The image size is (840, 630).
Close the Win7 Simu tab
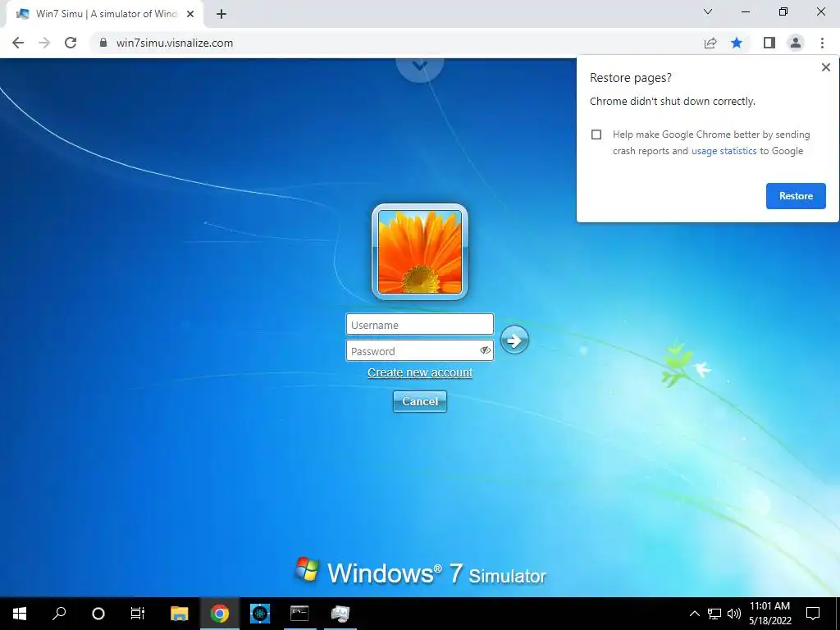coord(189,15)
